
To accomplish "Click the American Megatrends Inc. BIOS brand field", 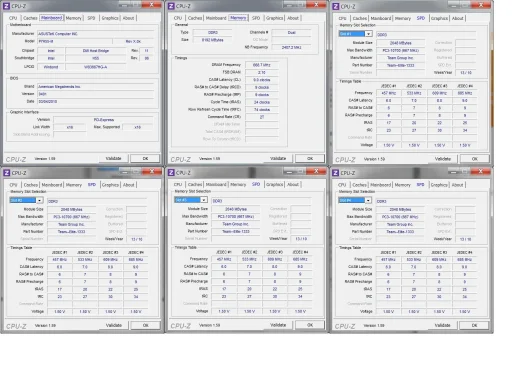I will 95,87.
